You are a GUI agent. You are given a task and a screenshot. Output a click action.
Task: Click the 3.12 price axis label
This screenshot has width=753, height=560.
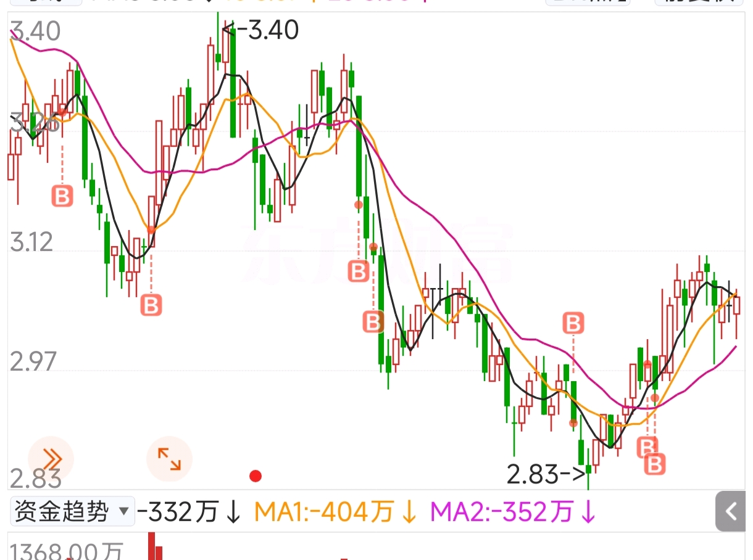tap(31, 242)
